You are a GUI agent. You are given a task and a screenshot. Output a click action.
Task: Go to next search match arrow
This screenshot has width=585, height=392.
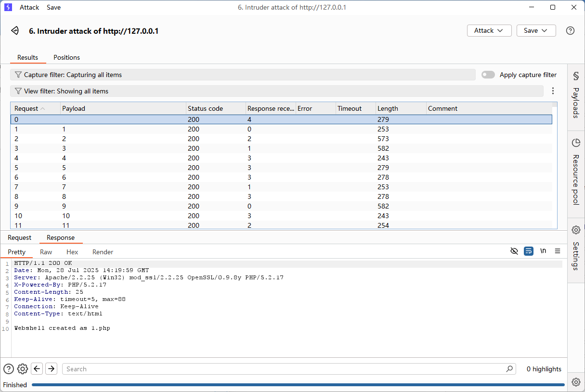tap(51, 369)
